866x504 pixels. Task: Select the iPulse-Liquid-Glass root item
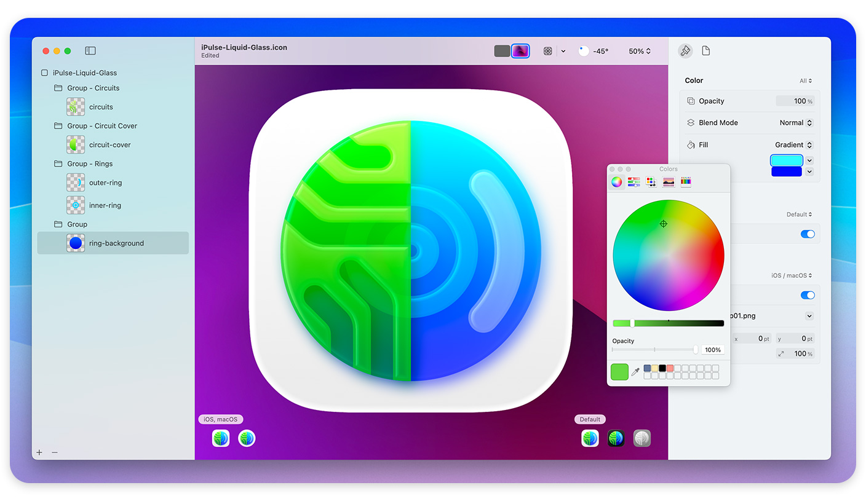(85, 73)
